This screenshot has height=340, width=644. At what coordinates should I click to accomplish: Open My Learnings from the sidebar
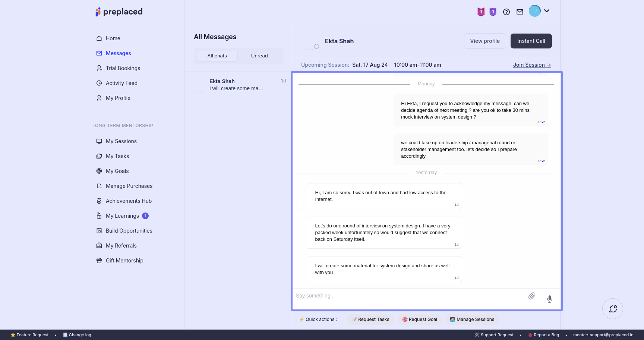[x=122, y=216]
